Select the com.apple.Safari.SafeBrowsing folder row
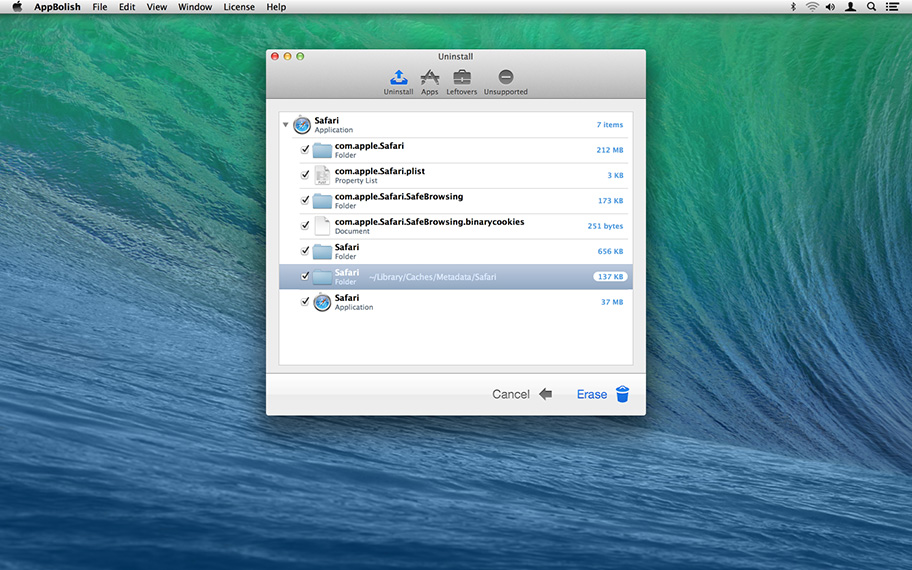The image size is (912, 570). 455,201
